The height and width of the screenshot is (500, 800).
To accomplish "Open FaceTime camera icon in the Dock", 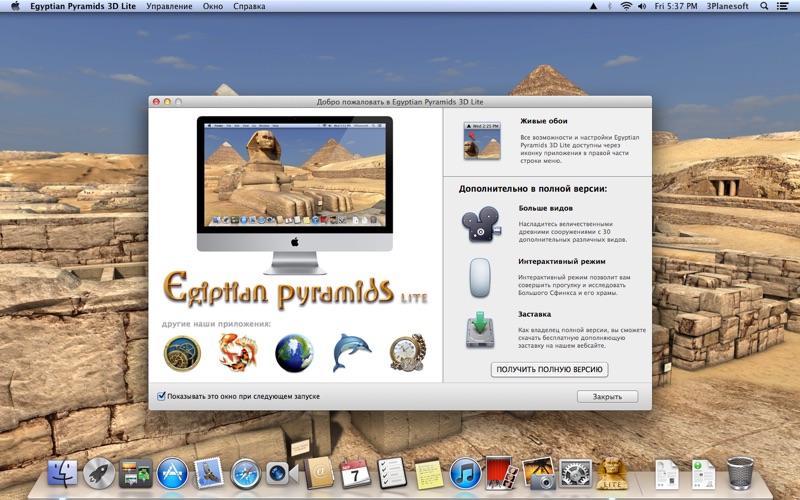I will coord(282,473).
